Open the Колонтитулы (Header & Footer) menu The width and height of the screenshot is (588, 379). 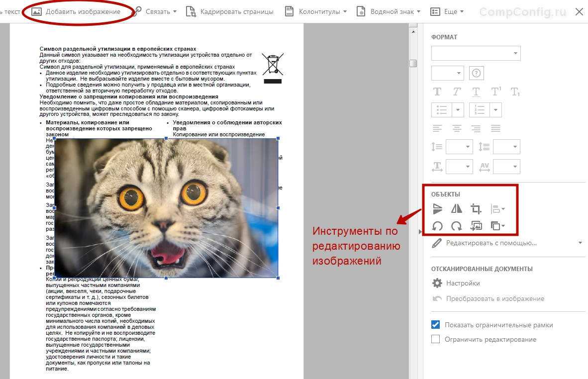tap(316, 11)
